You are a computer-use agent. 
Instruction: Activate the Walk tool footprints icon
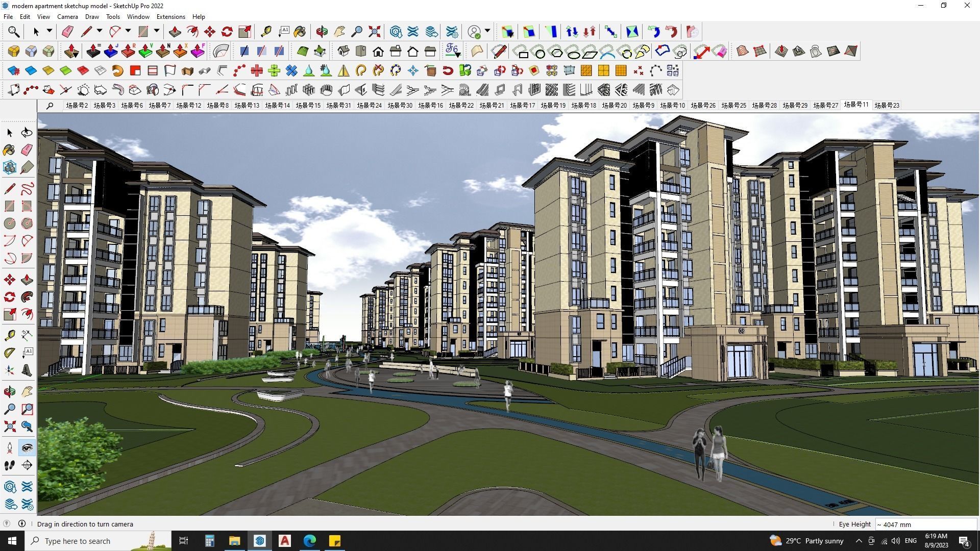pyautogui.click(x=10, y=465)
